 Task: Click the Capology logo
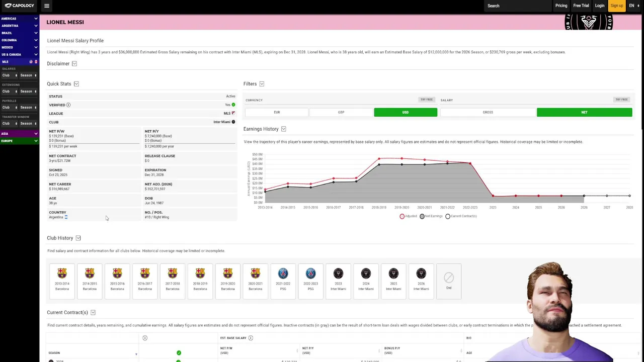[20, 6]
